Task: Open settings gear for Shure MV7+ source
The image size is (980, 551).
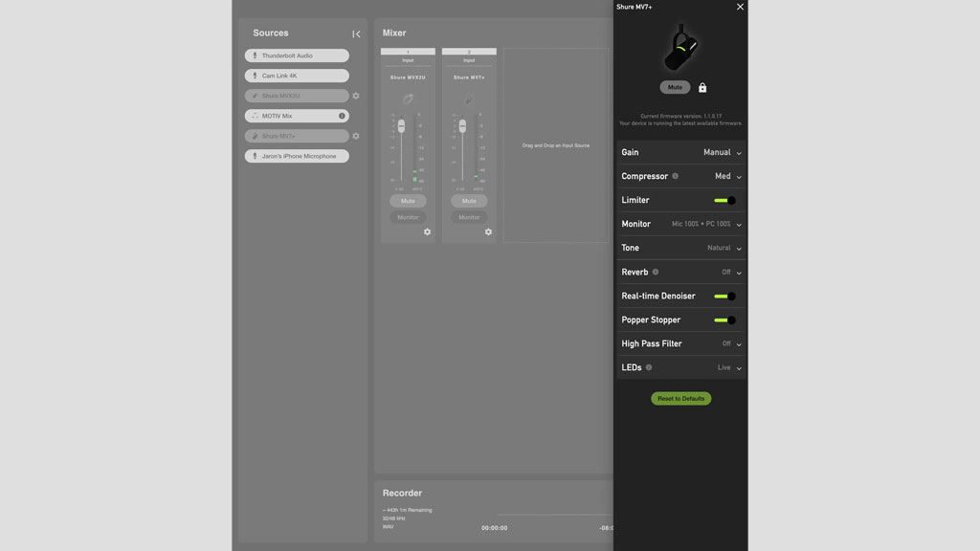Action: tap(356, 136)
